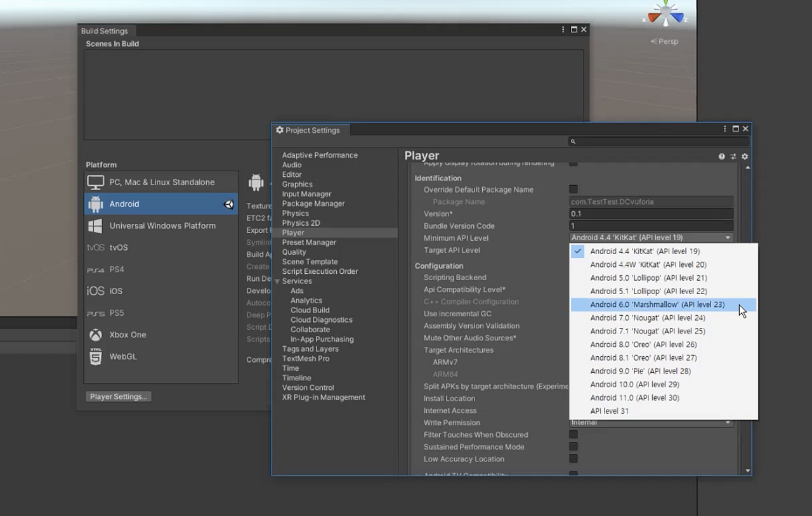Click the Persp view label in scene
Image resolution: width=812 pixels, height=516 pixels.
(664, 41)
